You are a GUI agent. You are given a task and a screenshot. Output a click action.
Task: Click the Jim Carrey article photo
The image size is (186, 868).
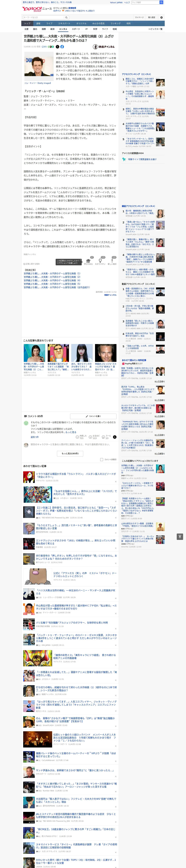[x=39, y=66]
